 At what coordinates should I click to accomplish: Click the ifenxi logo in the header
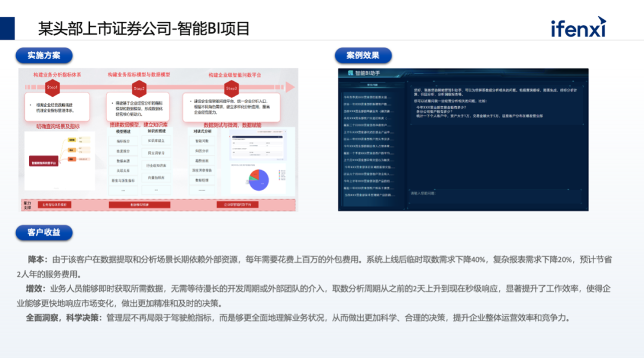[578, 27]
